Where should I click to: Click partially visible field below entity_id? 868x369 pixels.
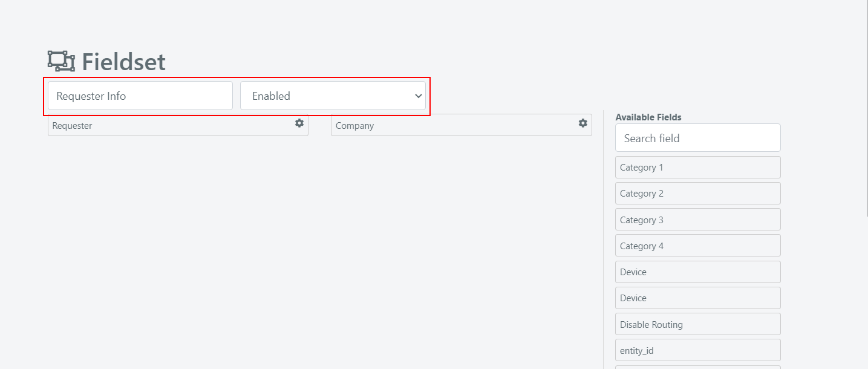coord(698,367)
